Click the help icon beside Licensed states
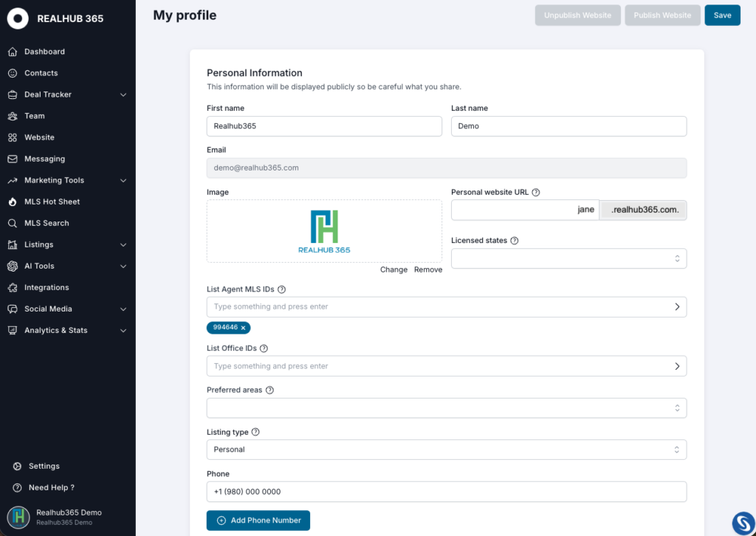 coord(515,241)
